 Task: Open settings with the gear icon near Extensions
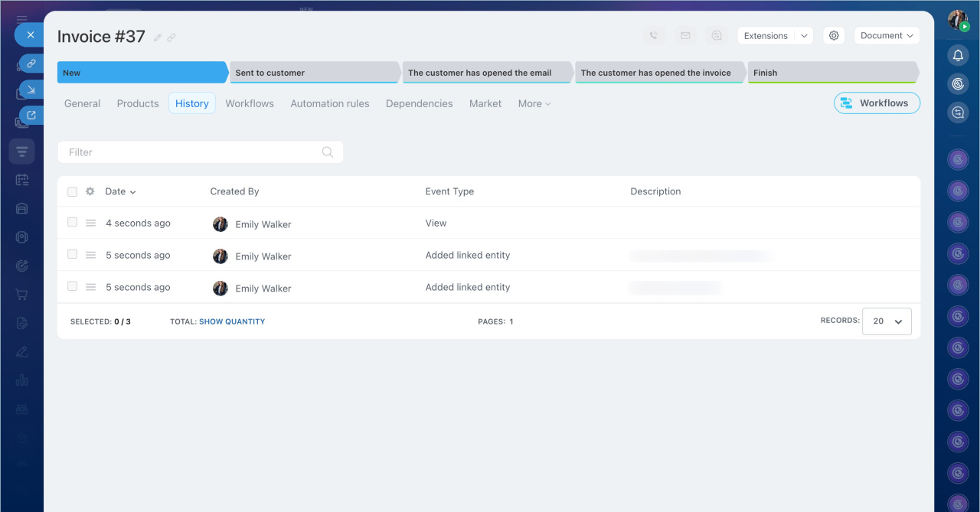point(834,35)
